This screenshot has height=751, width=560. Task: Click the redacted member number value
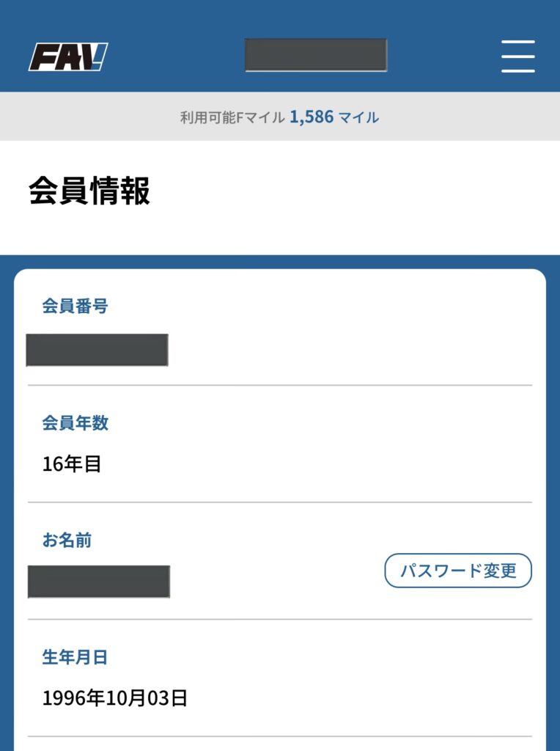pos(97,350)
